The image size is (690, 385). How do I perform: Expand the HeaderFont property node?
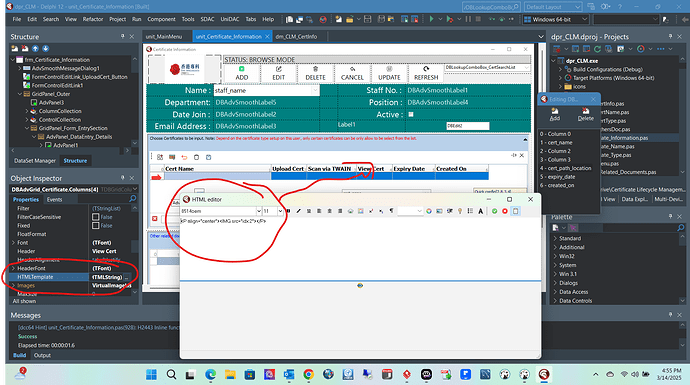pyautogui.click(x=13, y=268)
